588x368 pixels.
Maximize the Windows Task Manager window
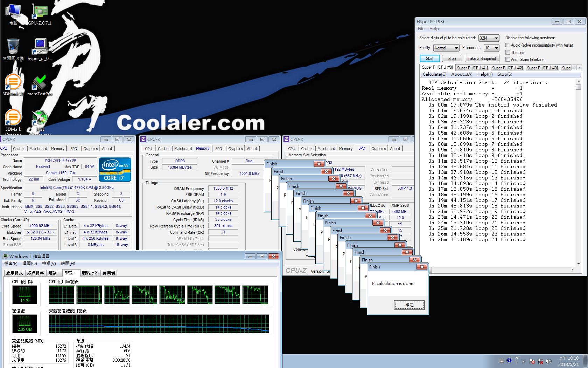(262, 256)
